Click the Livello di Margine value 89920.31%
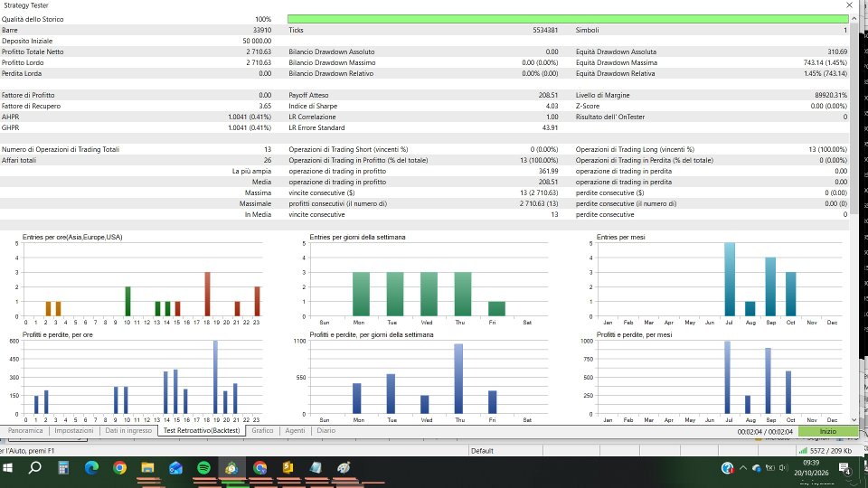 831,95
